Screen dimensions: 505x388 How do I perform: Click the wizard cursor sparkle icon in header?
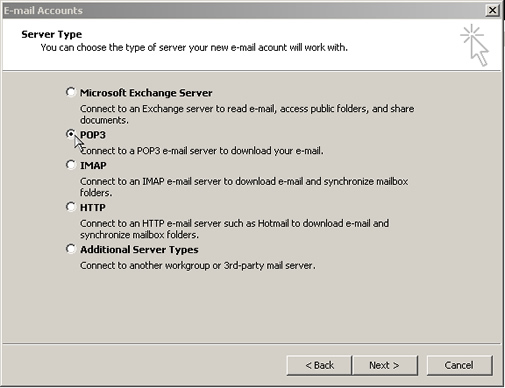click(x=475, y=45)
